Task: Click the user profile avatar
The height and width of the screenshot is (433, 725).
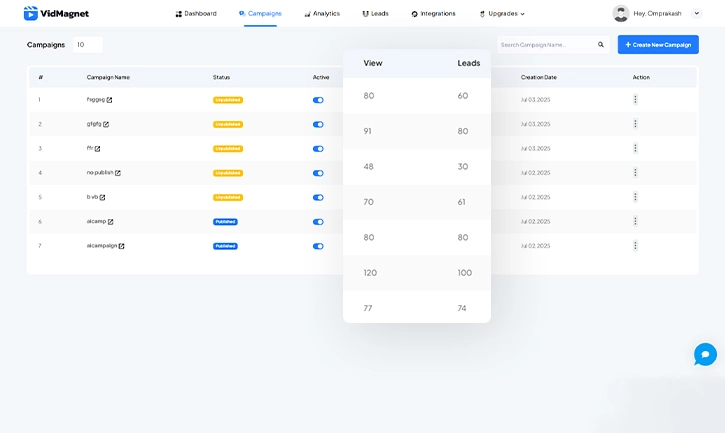Action: point(621,13)
